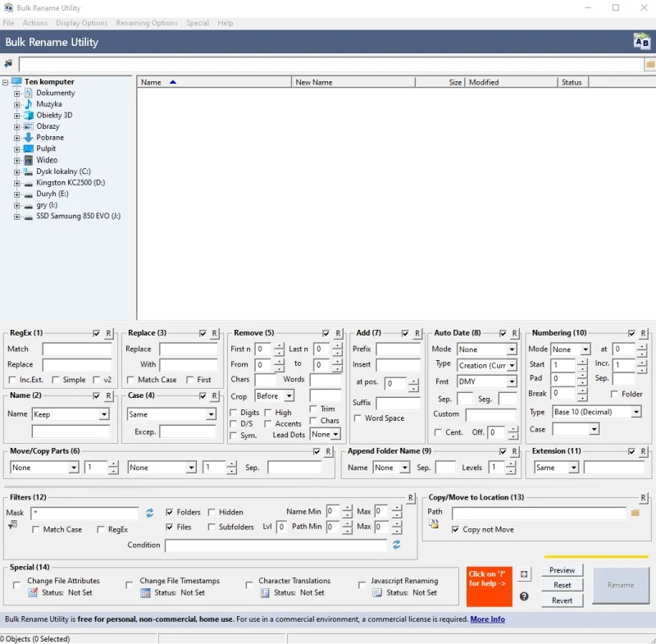
Task: Open the Renaming Options menu
Action: pyautogui.click(x=147, y=23)
